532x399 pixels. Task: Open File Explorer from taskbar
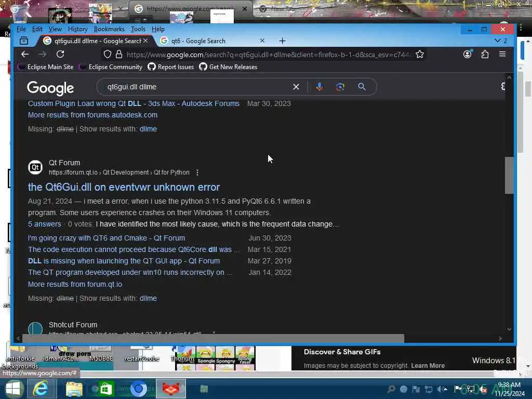74,389
